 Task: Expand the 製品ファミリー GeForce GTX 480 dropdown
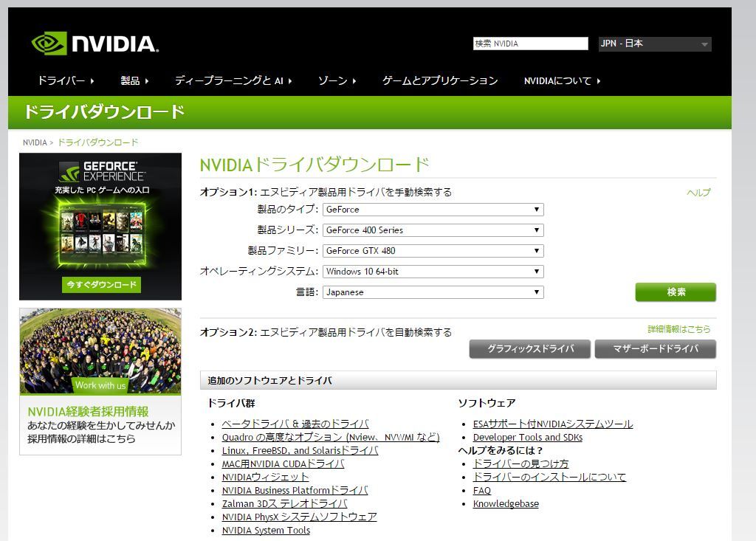[x=433, y=251]
